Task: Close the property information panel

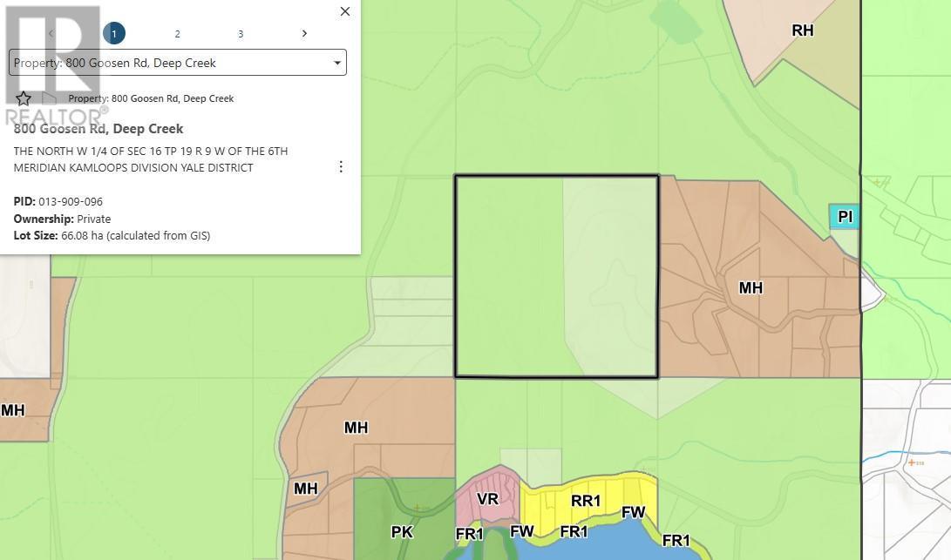Action: (345, 11)
